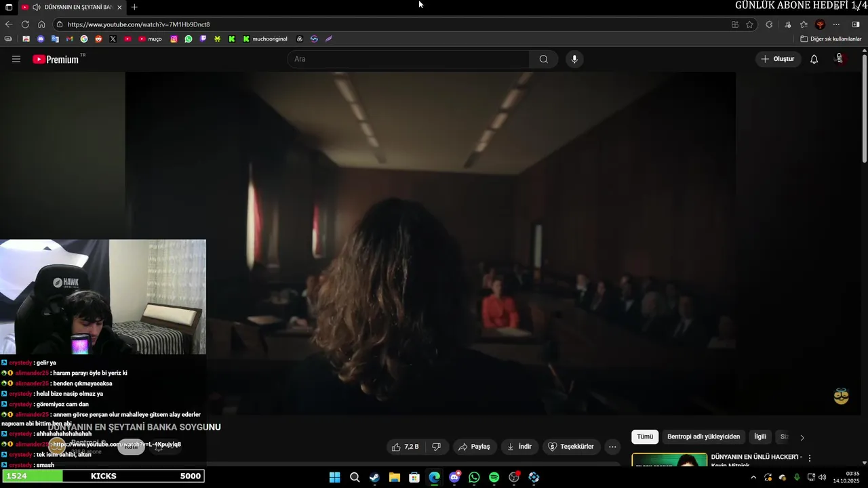Open DÜNYANIN EN ÜNLÜ HACKER'I video thumbnail

(669, 460)
